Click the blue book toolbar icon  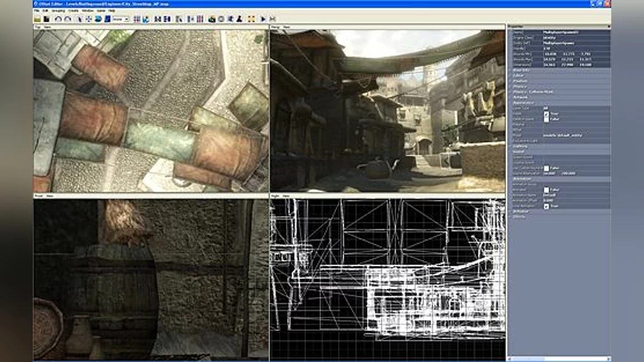click(x=107, y=19)
